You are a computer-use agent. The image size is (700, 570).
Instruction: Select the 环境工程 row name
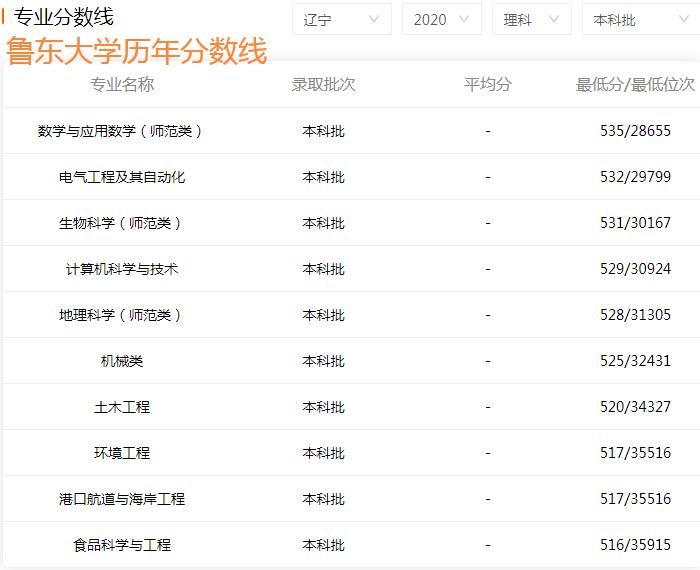click(x=122, y=453)
